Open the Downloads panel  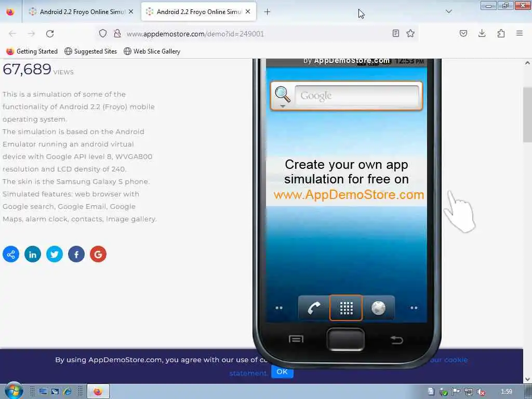tap(482, 33)
